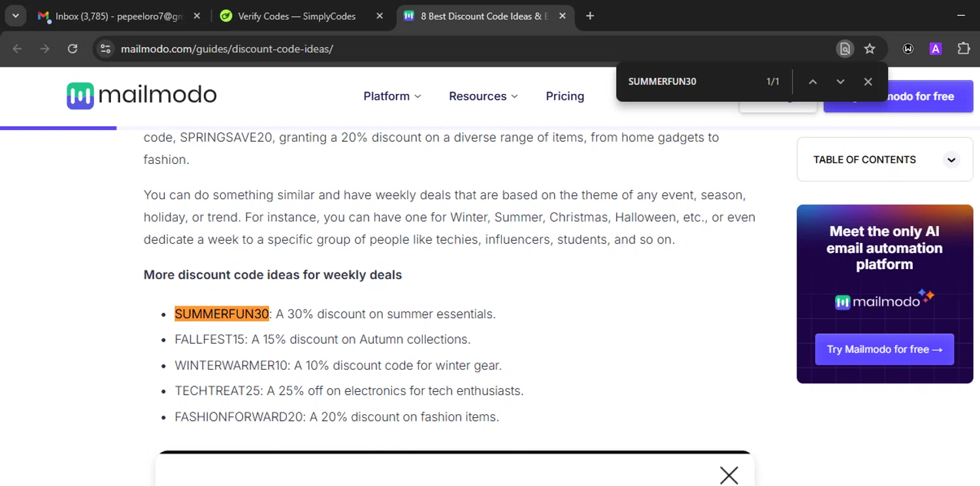Switch to Verify Codes SimplyCodes tab
The height and width of the screenshot is (486, 980).
[297, 16]
